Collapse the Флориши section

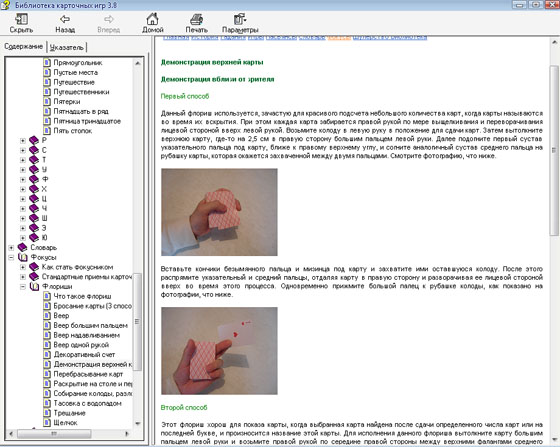(22, 287)
